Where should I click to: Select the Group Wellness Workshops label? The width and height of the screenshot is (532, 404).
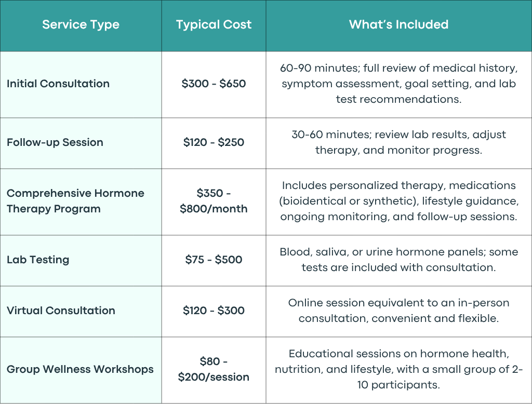80,369
